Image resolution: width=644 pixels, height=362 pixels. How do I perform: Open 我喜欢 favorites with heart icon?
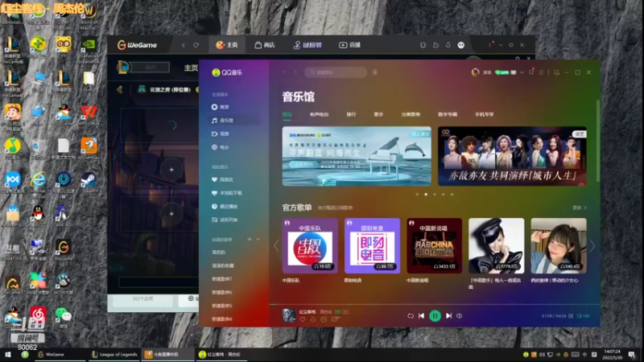(222, 179)
